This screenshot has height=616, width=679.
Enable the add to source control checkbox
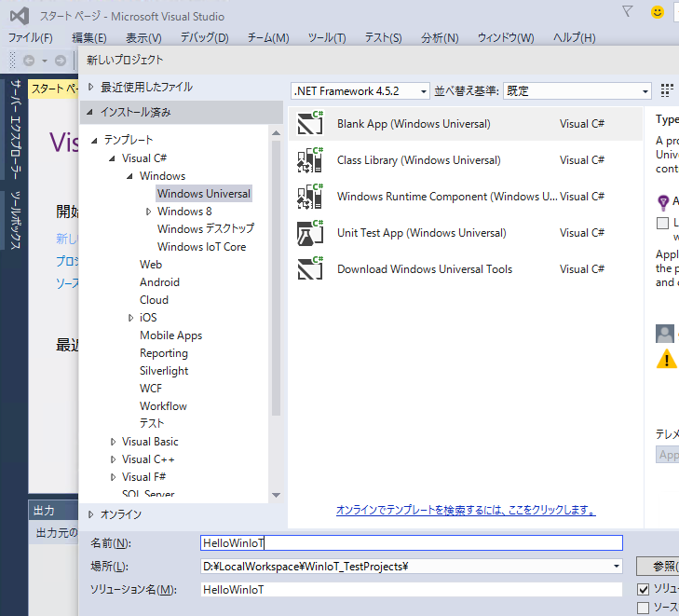pyautogui.click(x=643, y=608)
